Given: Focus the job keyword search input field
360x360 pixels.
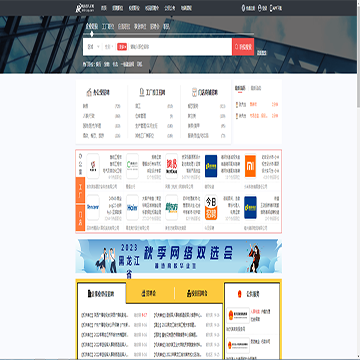Looking at the screenshot, I should point(179,47).
